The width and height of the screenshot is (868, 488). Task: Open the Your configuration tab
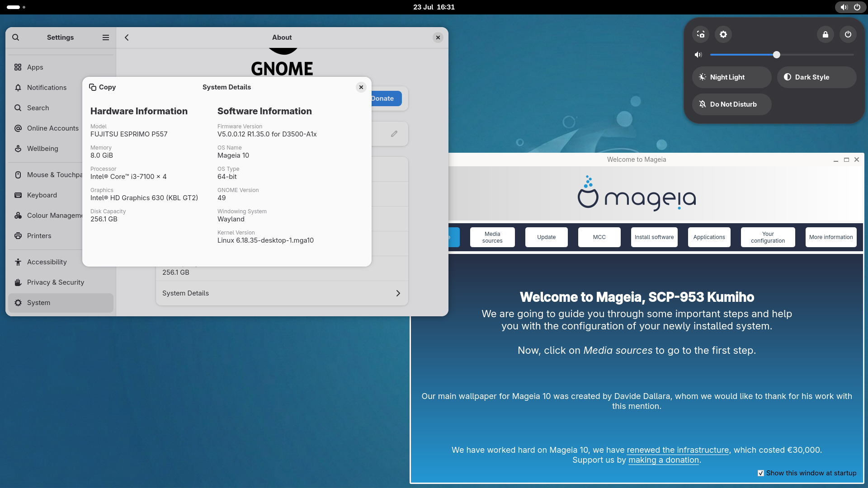pos(768,237)
